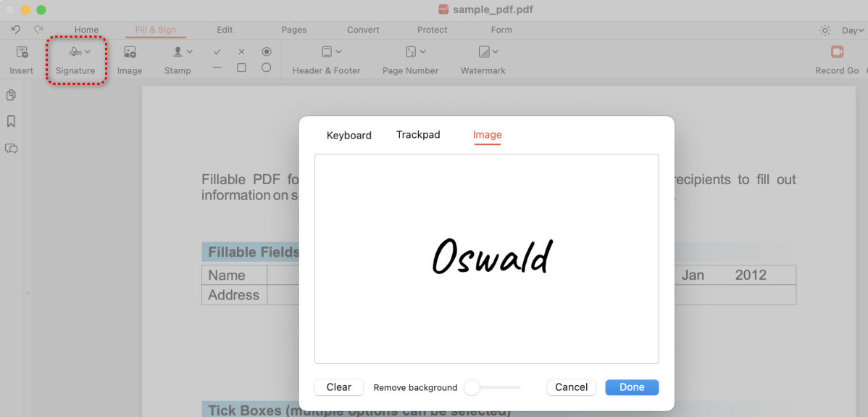Select the Image signature tab
Viewport: 868px width, 417px height.
pos(487,135)
